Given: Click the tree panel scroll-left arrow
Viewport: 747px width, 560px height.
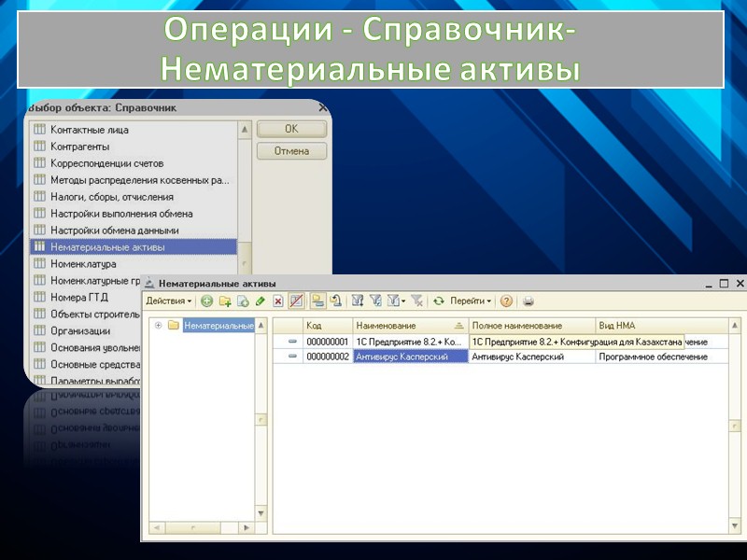Looking at the screenshot, I should 157,527.
